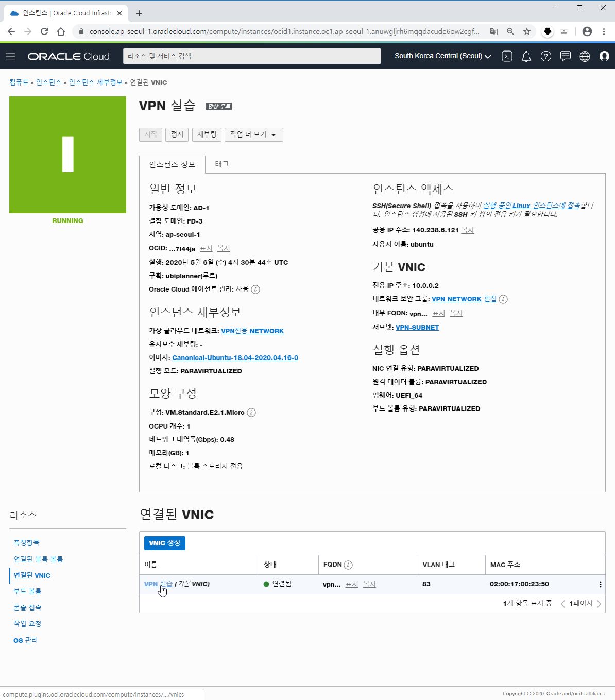The width and height of the screenshot is (615, 700).
Task: Select OS 관리 in the resources list
Action: pos(25,640)
